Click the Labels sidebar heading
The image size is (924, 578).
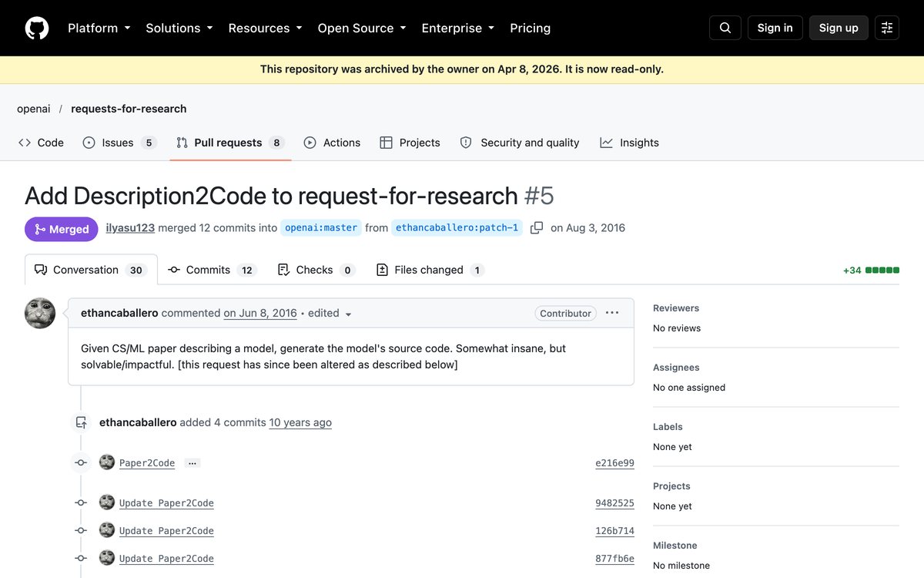668,427
